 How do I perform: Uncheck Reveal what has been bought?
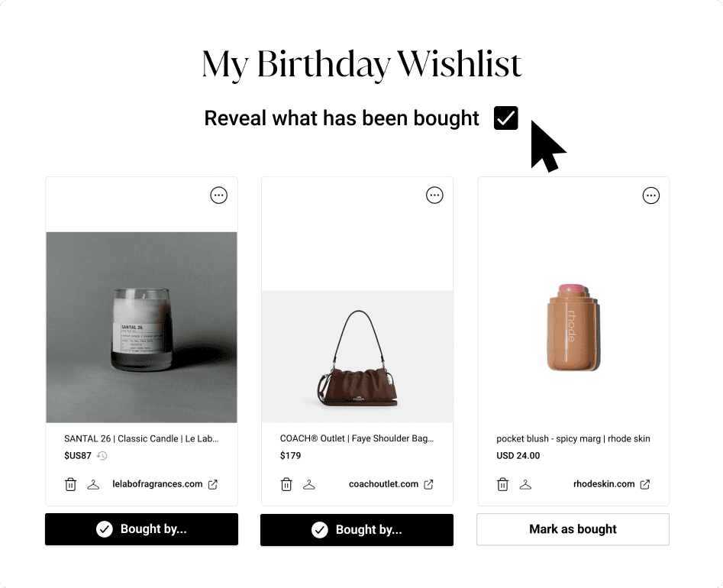point(505,118)
